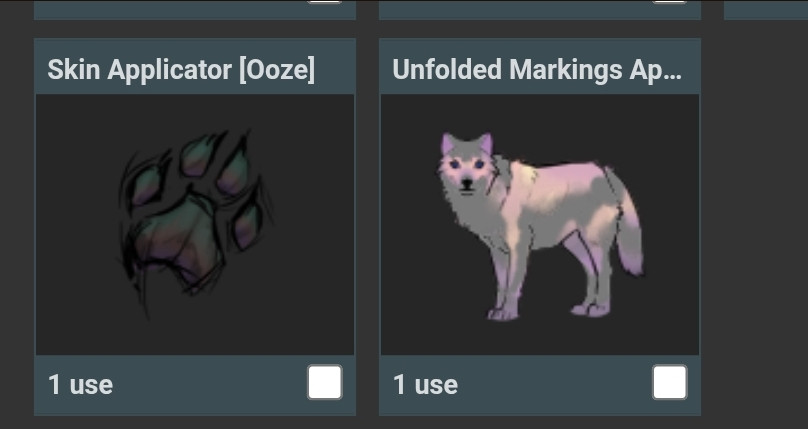Viewport: 808px width, 429px height.
Task: Click the 1 use label under wolf
Action: click(x=425, y=385)
